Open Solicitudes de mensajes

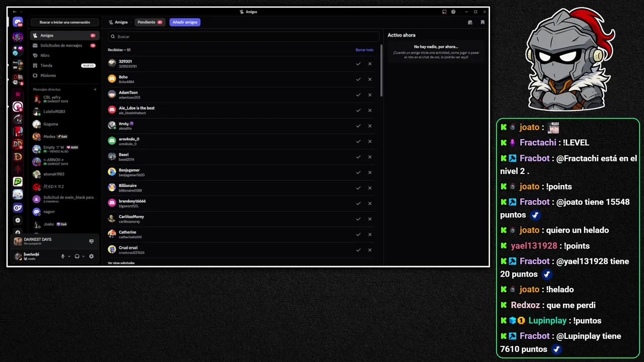pos(64,46)
